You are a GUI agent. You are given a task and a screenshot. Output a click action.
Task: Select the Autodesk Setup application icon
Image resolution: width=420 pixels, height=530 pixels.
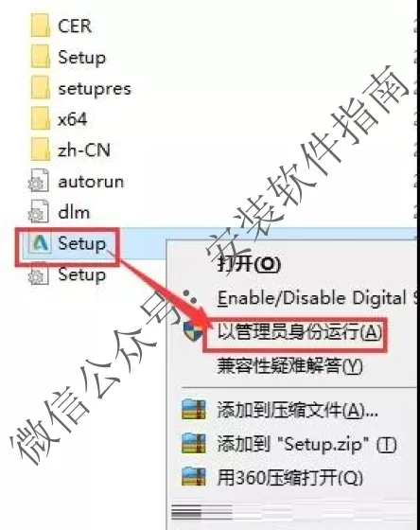pyautogui.click(x=40, y=243)
